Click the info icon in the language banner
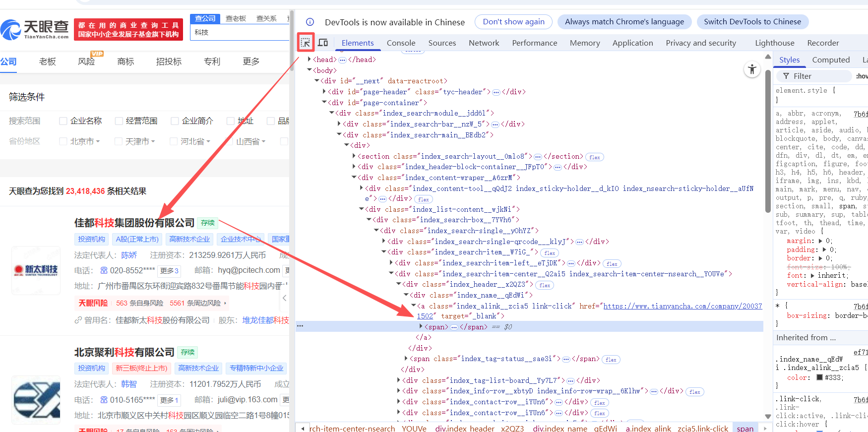This screenshot has width=868, height=432. [x=310, y=22]
